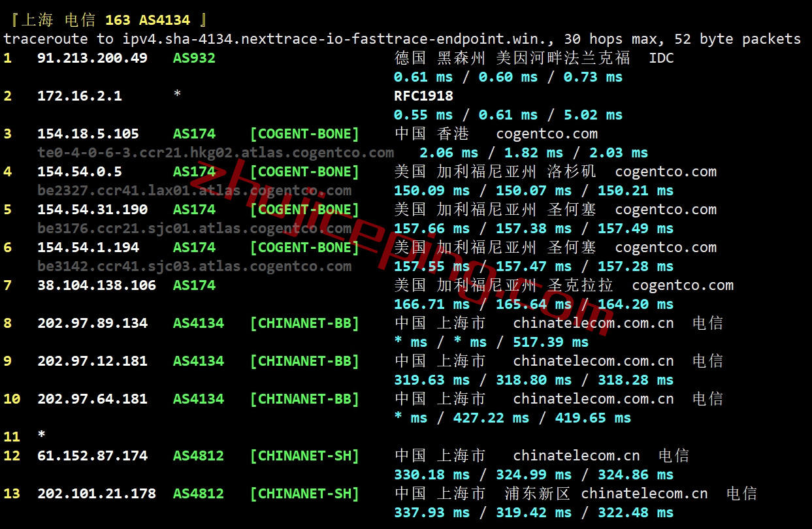Select latency ending in 517.39 ms

[491, 342]
